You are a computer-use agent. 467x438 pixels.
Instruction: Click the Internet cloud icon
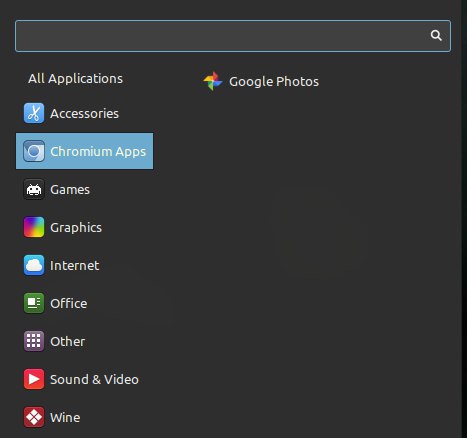[34, 265]
